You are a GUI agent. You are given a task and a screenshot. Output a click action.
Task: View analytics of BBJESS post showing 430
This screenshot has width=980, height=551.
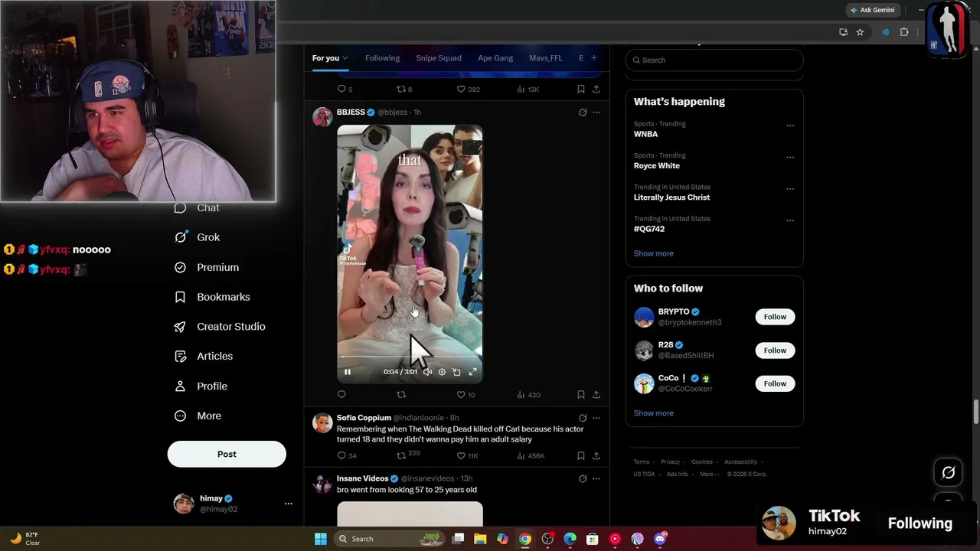point(528,395)
